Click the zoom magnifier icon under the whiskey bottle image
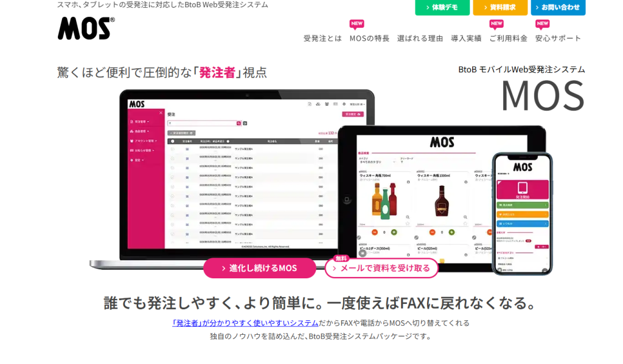 coord(466,217)
